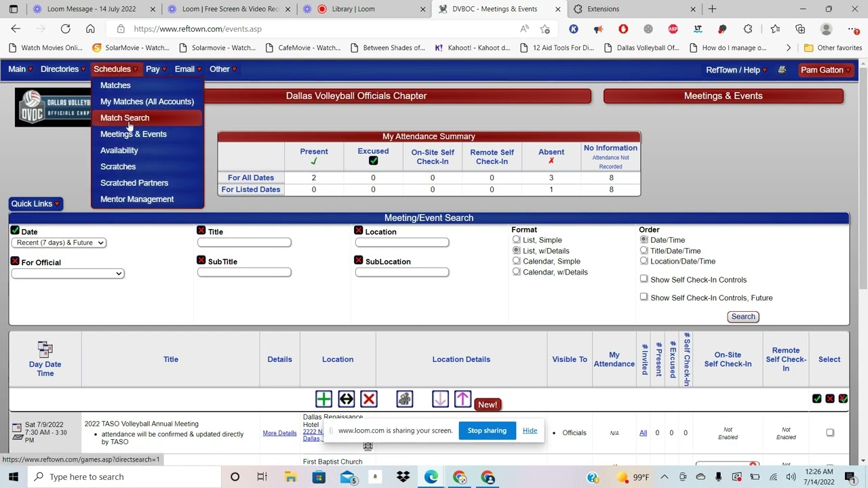The width and height of the screenshot is (868, 488).
Task: Open the ABP adblock extension icon
Action: coord(673,29)
